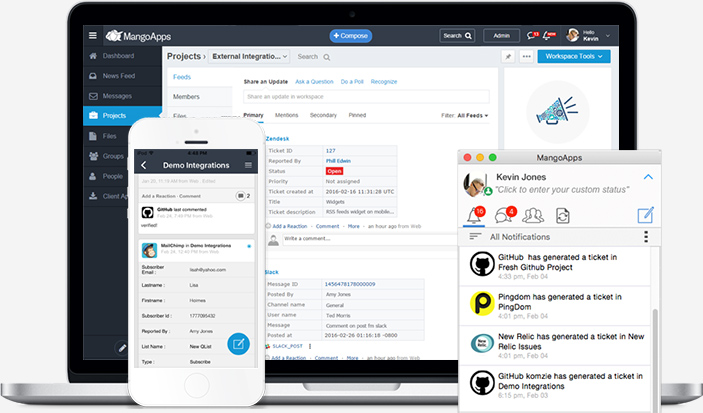This screenshot has width=703, height=413.
Task: Tap the MailChimp avatar on phone feed
Action: [149, 250]
